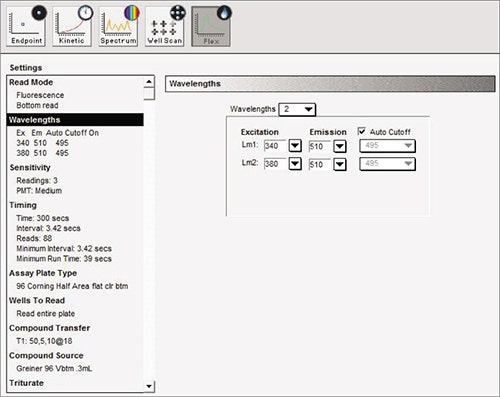Screen dimensions: 500x397
Task: Click the '340 510 495' wavelength row
Action: pyautogui.click(x=43, y=143)
